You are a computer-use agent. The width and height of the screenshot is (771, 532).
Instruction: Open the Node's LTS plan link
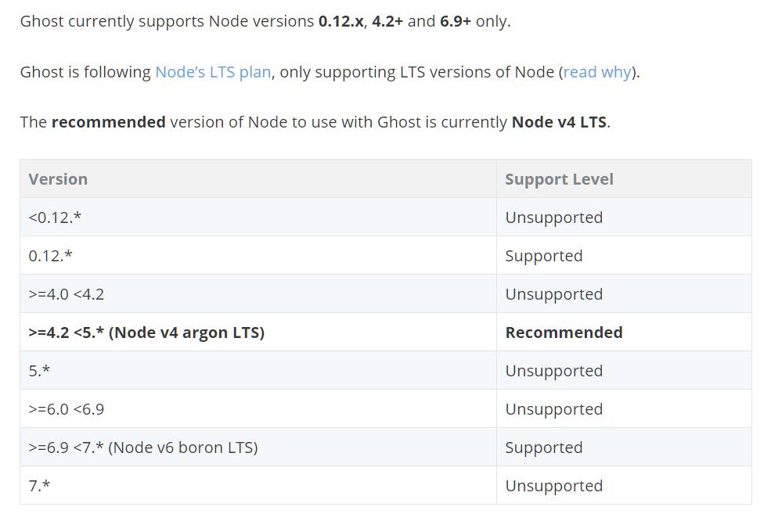tap(213, 72)
